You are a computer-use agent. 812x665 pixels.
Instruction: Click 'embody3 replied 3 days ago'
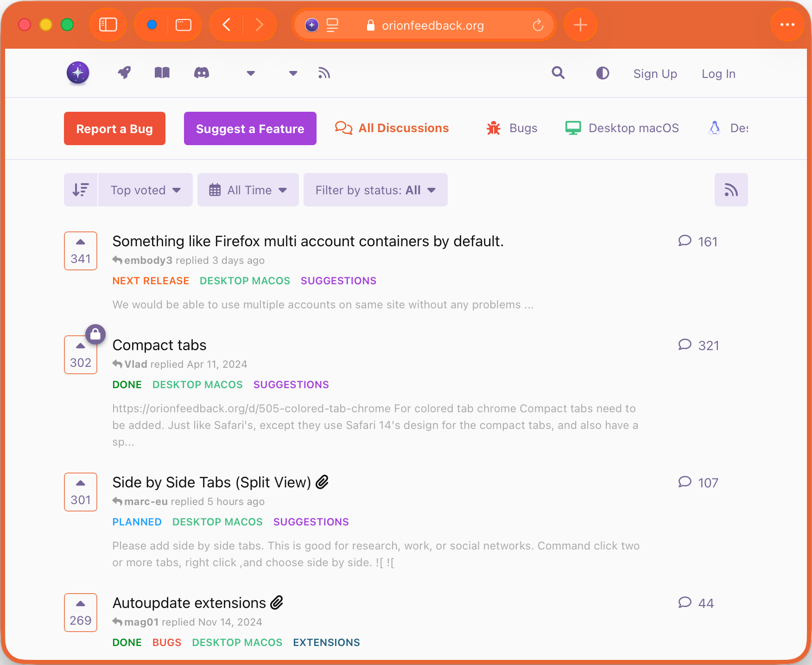(x=189, y=260)
